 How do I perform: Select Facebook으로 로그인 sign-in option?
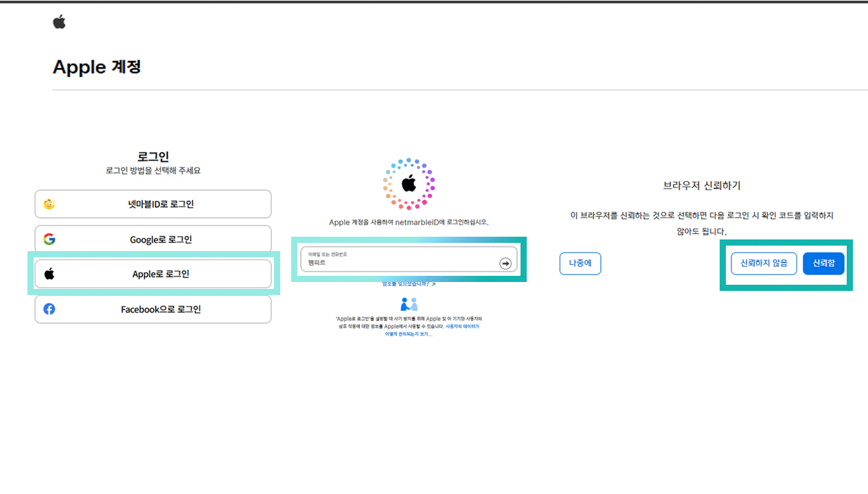tap(152, 309)
